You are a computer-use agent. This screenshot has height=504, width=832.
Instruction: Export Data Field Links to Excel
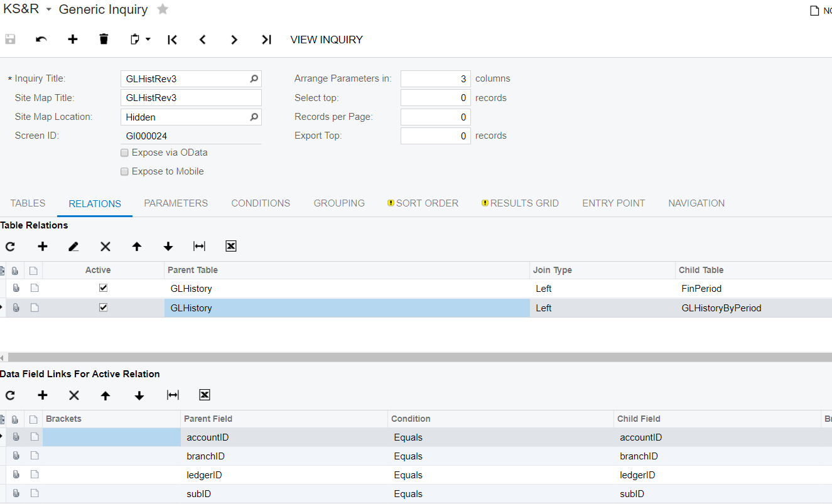pos(204,395)
